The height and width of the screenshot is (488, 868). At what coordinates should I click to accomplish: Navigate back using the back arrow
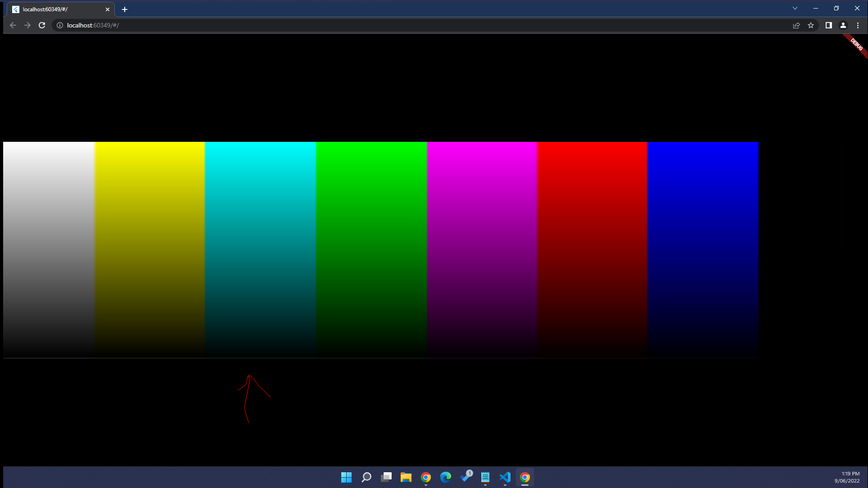point(13,25)
